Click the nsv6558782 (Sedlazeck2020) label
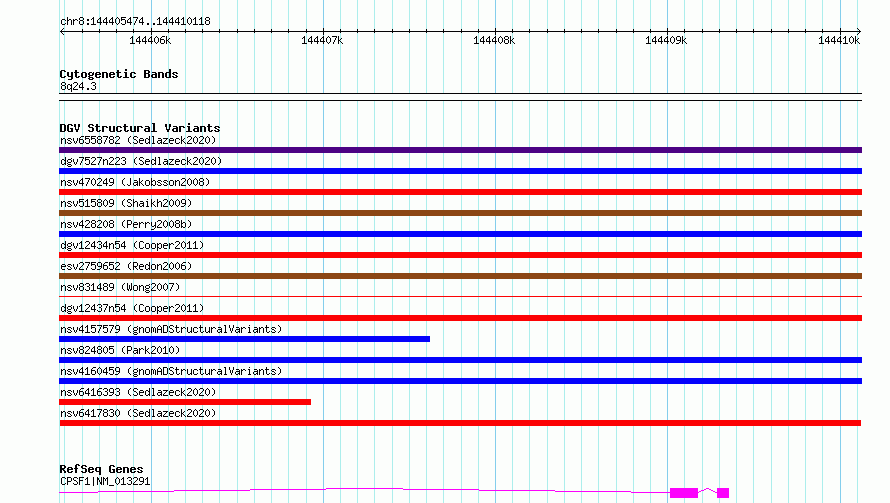 tap(138, 140)
